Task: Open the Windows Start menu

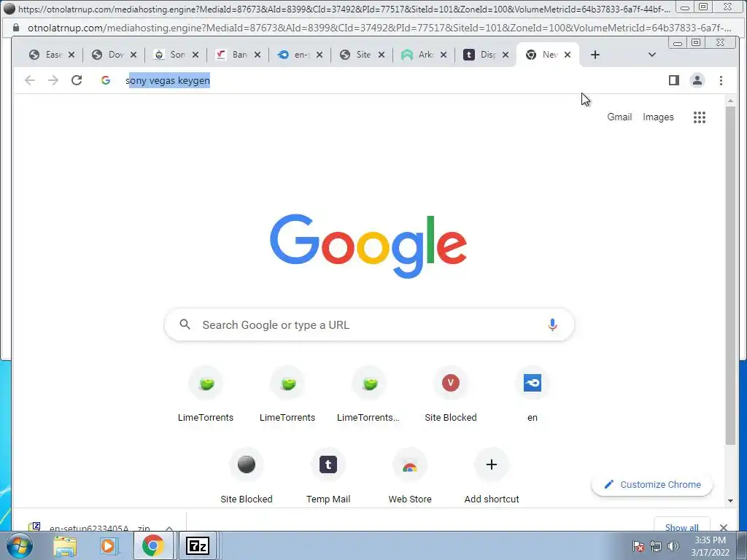Action: pos(19,545)
